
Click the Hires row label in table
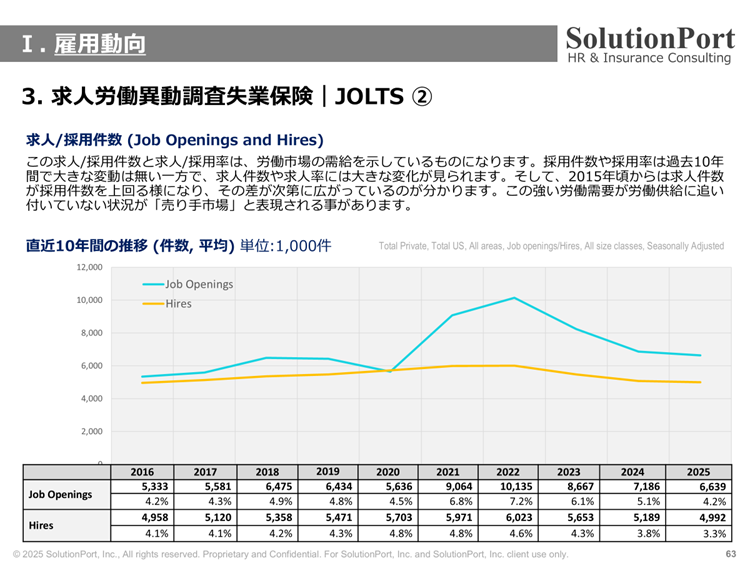(x=42, y=524)
